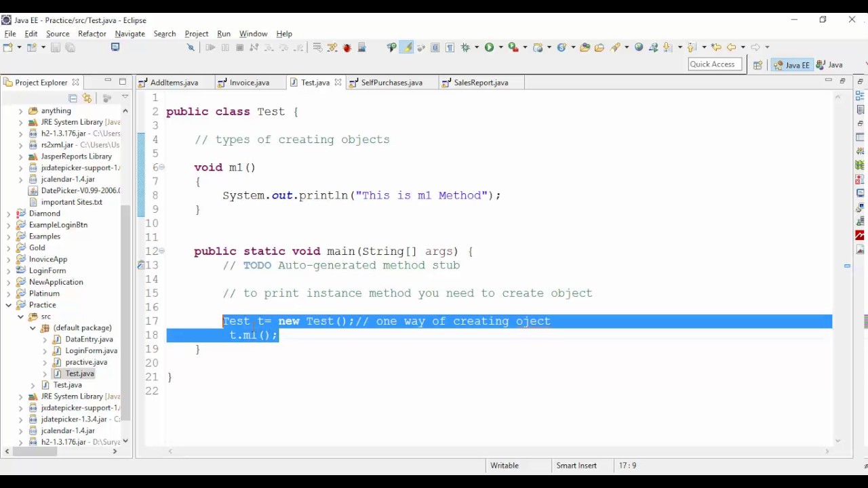Image resolution: width=868 pixels, height=488 pixels.
Task: Click the Search flashlight icon
Action: coord(616,47)
